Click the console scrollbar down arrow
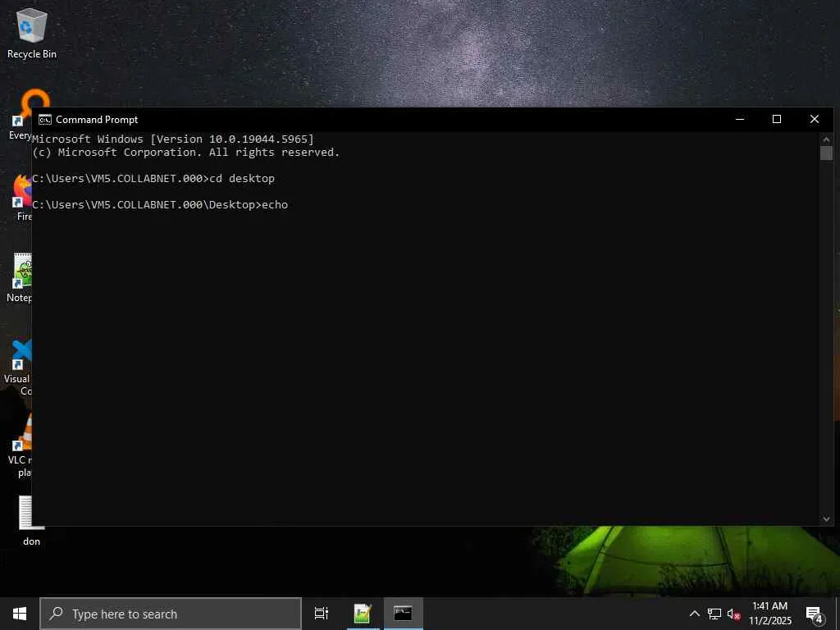The image size is (840, 630). click(826, 518)
